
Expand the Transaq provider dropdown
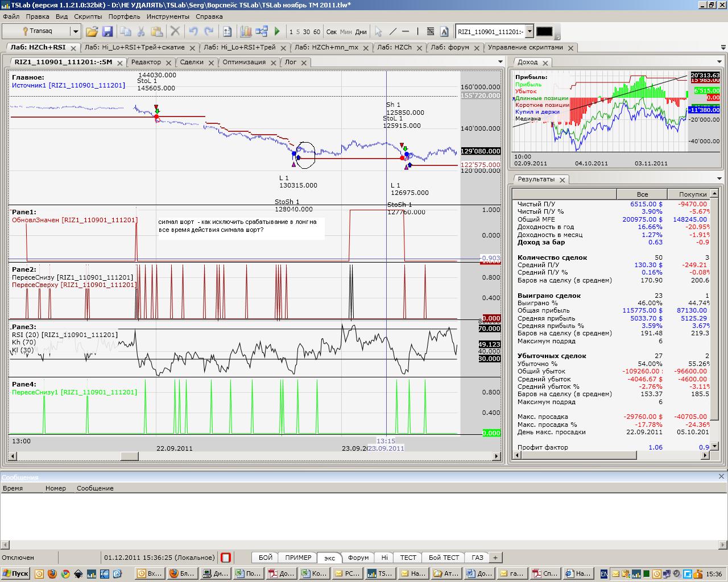point(75,32)
